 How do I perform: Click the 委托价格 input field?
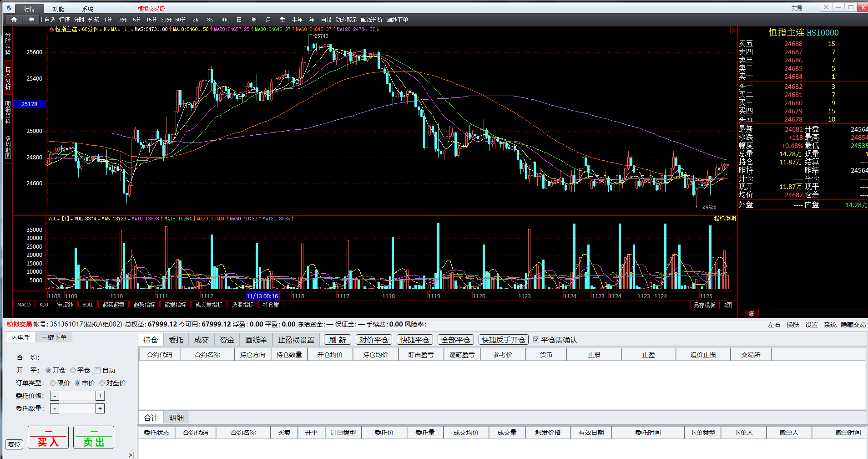77,396
